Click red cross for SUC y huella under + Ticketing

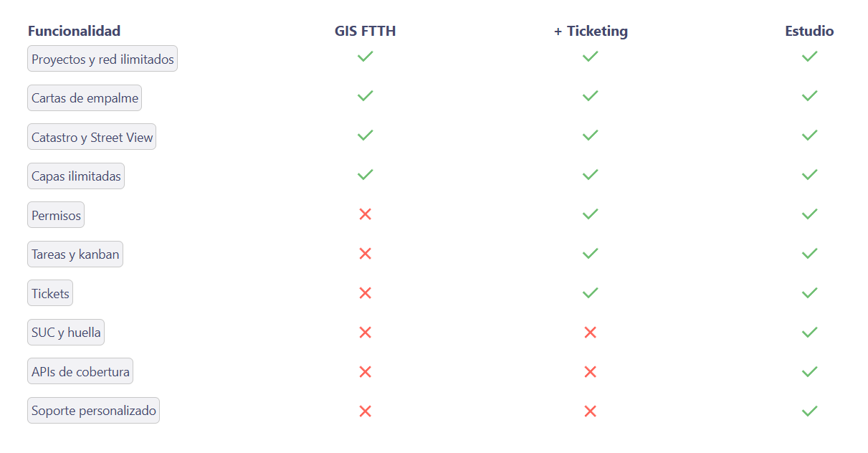(591, 332)
